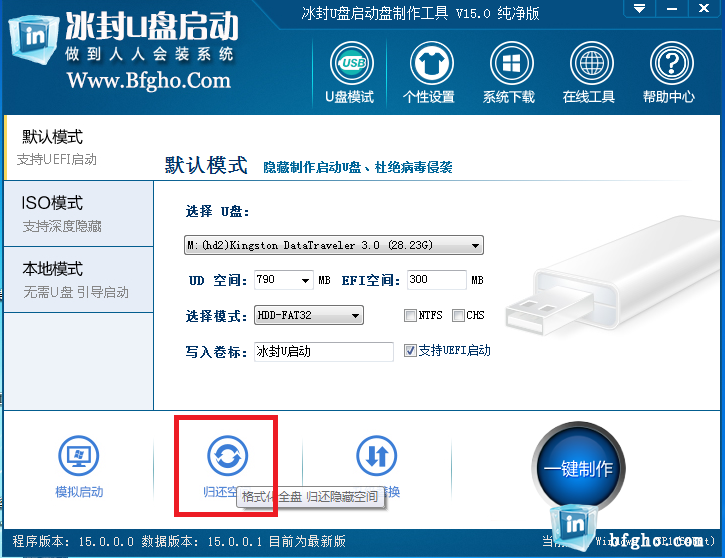
Task: Click the up-down arrows convert icon
Action: click(x=377, y=455)
